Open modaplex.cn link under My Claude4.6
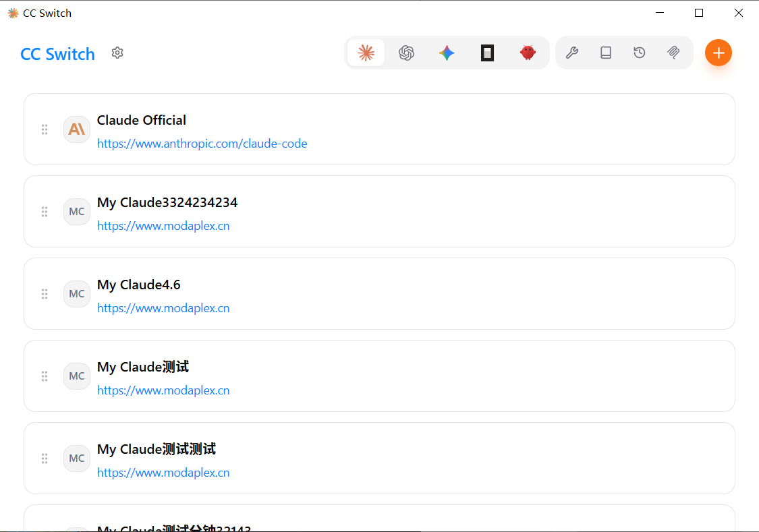 point(163,308)
